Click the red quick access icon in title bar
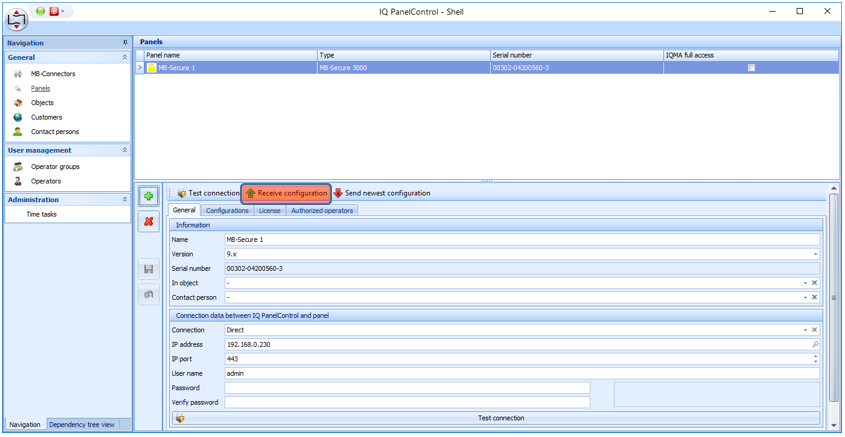 tap(54, 11)
